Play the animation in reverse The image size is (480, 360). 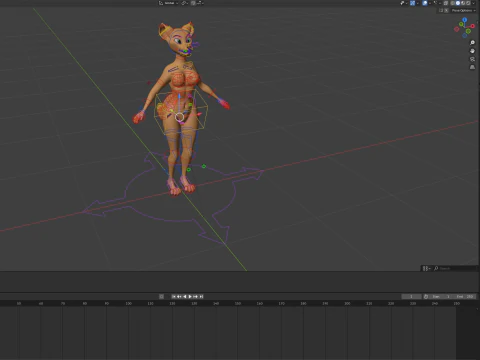tap(185, 296)
